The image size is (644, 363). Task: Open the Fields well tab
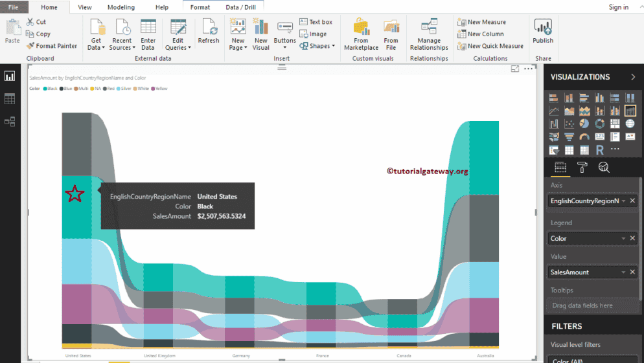click(560, 168)
